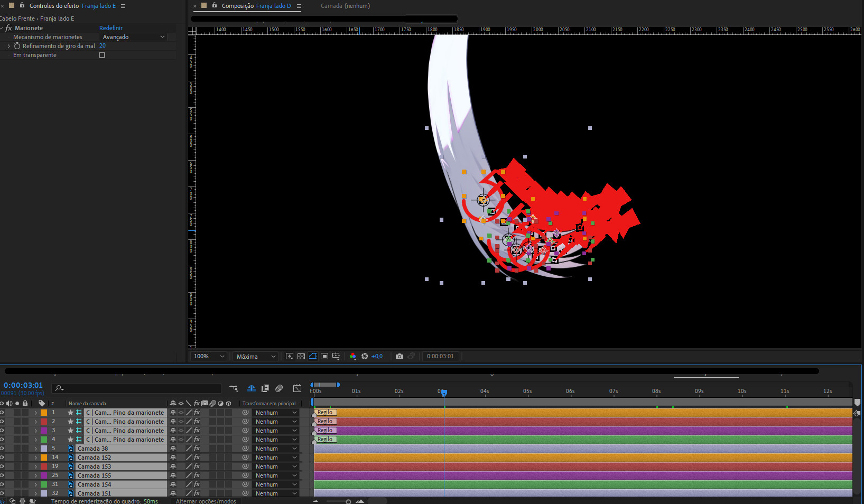Open the Composição panel hamburger menu

pos(299,6)
